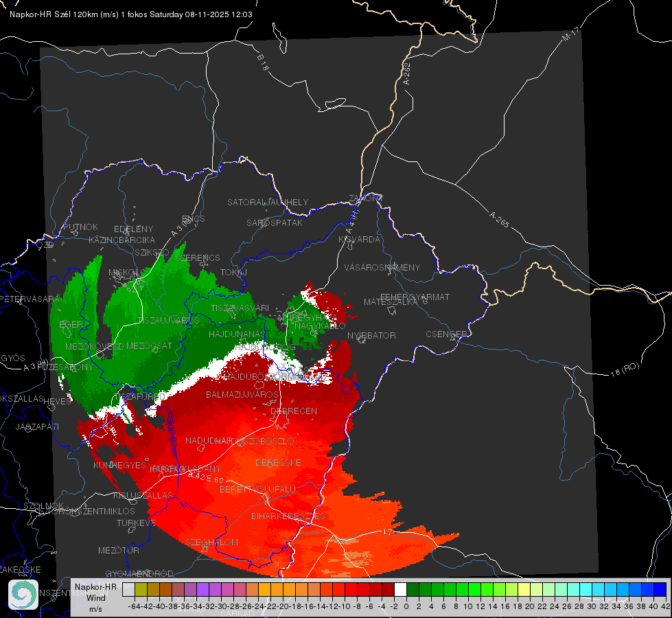Viewport: 672px width, 618px height.
Task: Click the BIHARKERESZTES city label
Action: coord(288,516)
